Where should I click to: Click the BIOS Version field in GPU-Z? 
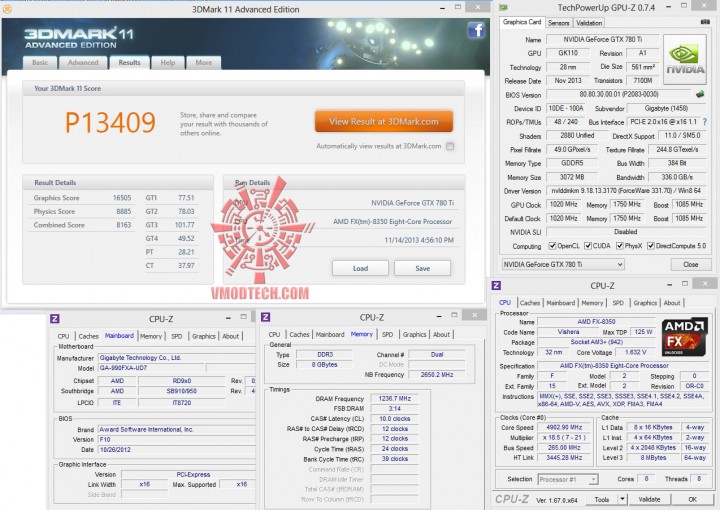(619, 95)
